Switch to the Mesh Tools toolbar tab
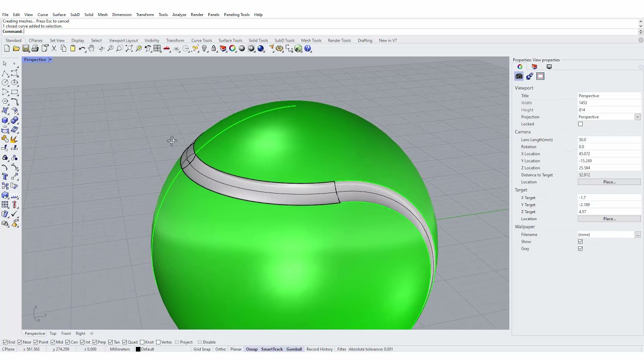The image size is (644, 362). pyautogui.click(x=311, y=41)
